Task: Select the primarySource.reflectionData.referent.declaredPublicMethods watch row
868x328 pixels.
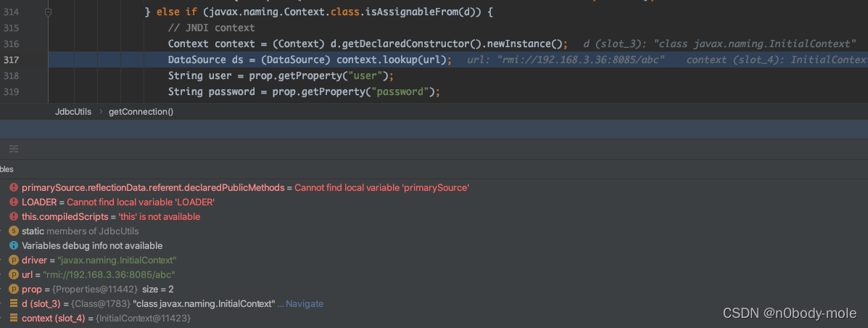Action: point(434,188)
